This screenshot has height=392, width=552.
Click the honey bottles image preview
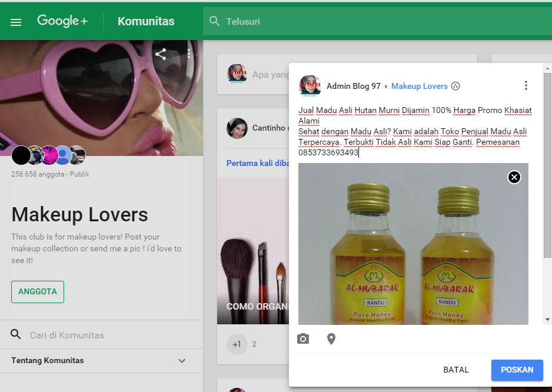coord(413,244)
